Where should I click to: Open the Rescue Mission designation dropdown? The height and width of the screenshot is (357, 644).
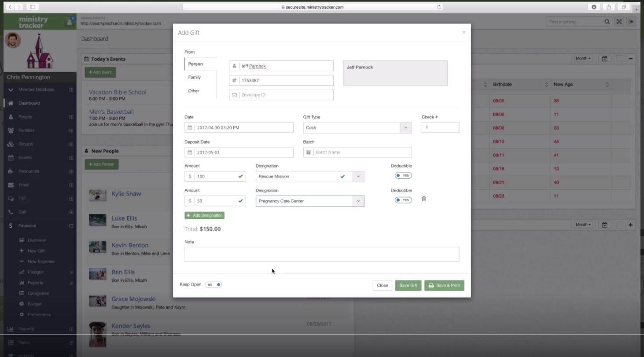click(358, 177)
